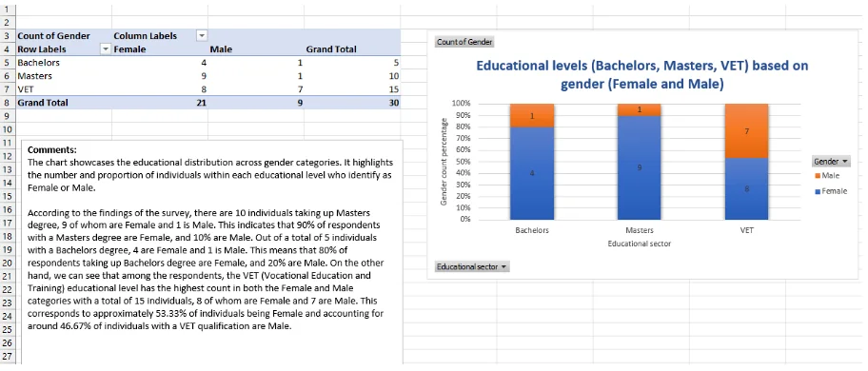Click the blue Female segment of Masters bar

coord(640,167)
